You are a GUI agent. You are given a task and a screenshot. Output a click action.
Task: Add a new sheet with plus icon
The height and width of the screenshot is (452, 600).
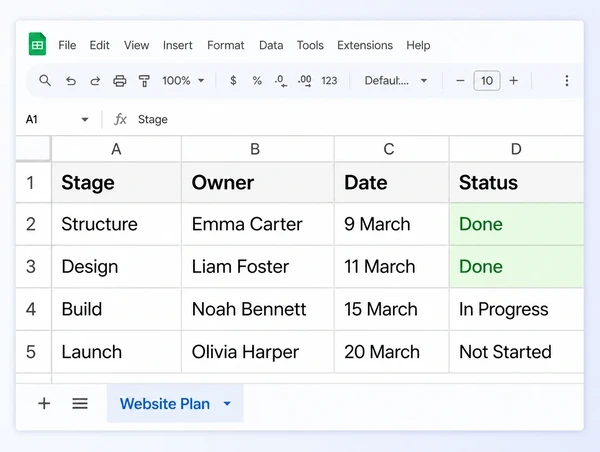coord(44,403)
